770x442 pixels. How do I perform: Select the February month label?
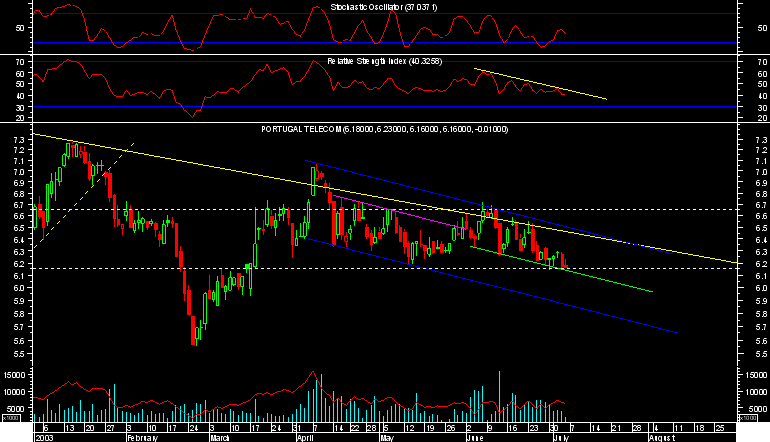tap(142, 438)
